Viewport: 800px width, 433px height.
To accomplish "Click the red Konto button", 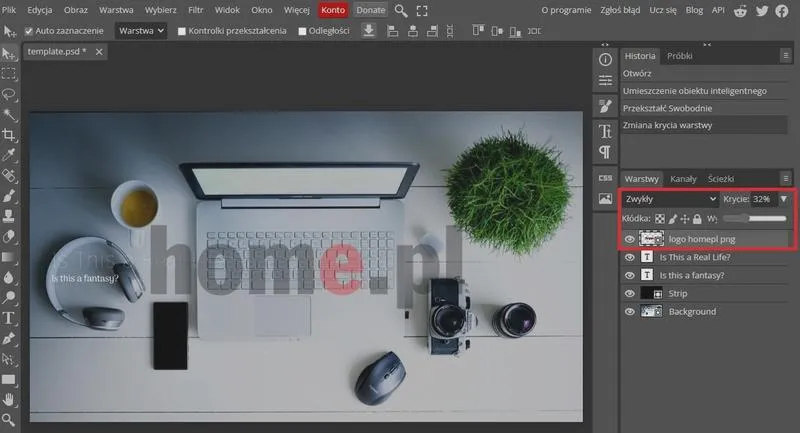I will coord(333,10).
